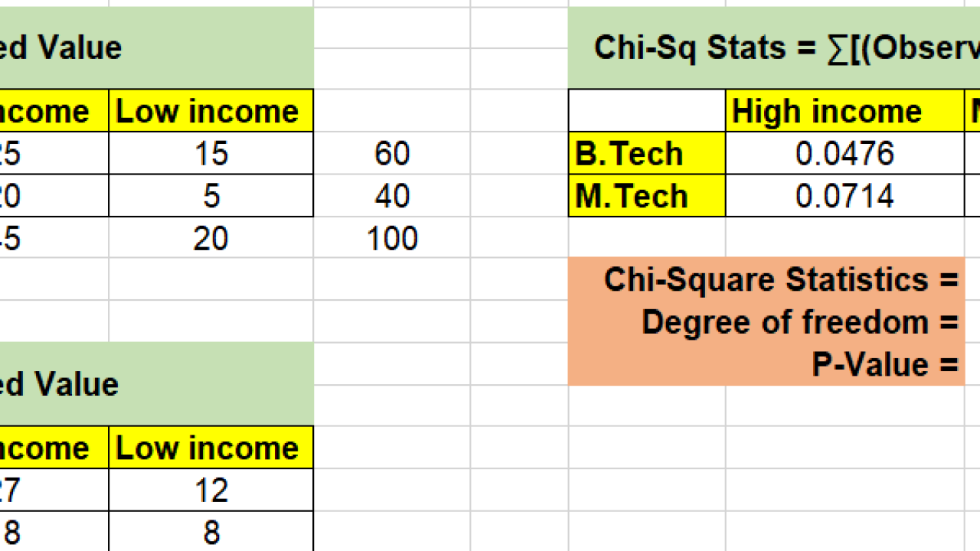This screenshot has height=551, width=980.
Task: Click the B.Tech row label cell
Action: 647,154
